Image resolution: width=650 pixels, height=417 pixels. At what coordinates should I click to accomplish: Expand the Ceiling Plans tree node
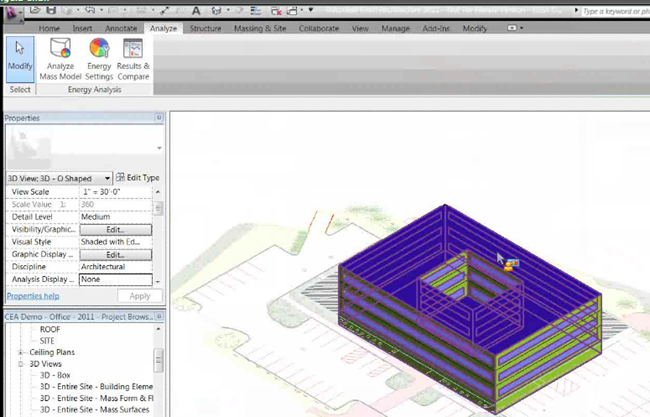click(x=21, y=353)
